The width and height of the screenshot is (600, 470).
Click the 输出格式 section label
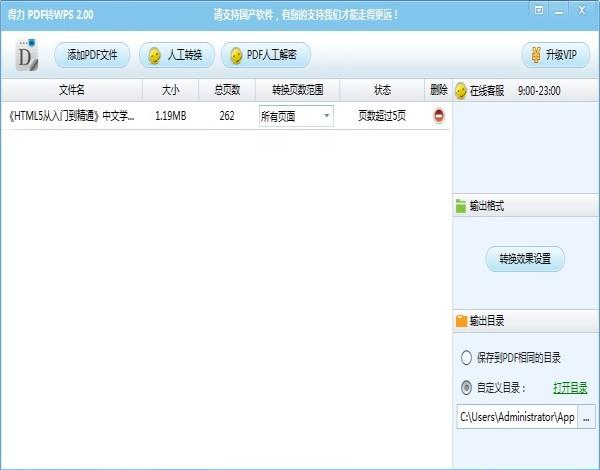[487, 206]
